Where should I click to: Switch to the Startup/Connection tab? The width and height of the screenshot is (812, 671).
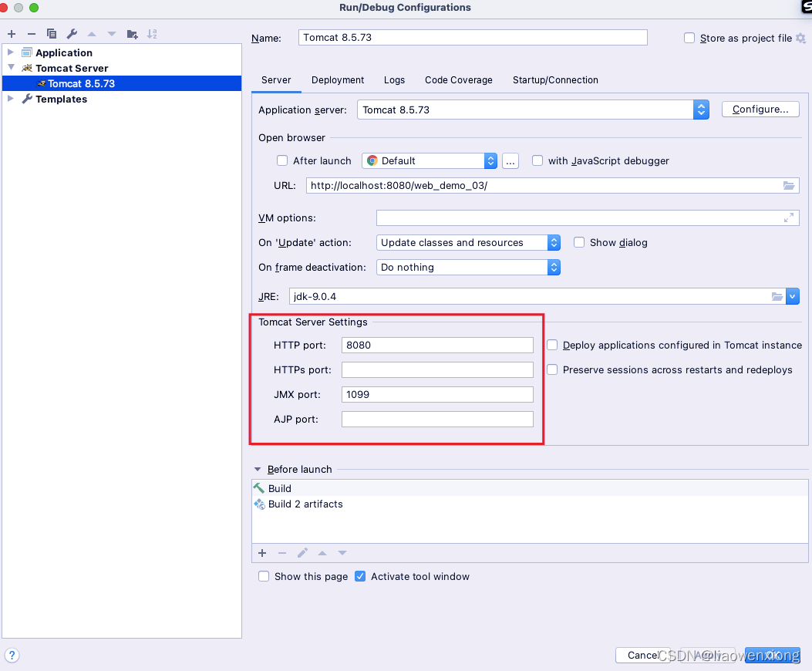[x=555, y=80]
